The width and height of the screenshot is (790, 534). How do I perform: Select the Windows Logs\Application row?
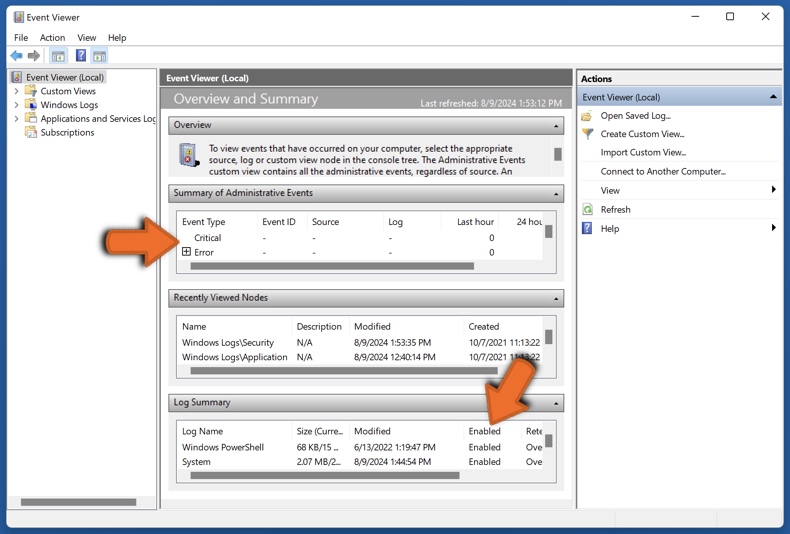click(x=359, y=357)
